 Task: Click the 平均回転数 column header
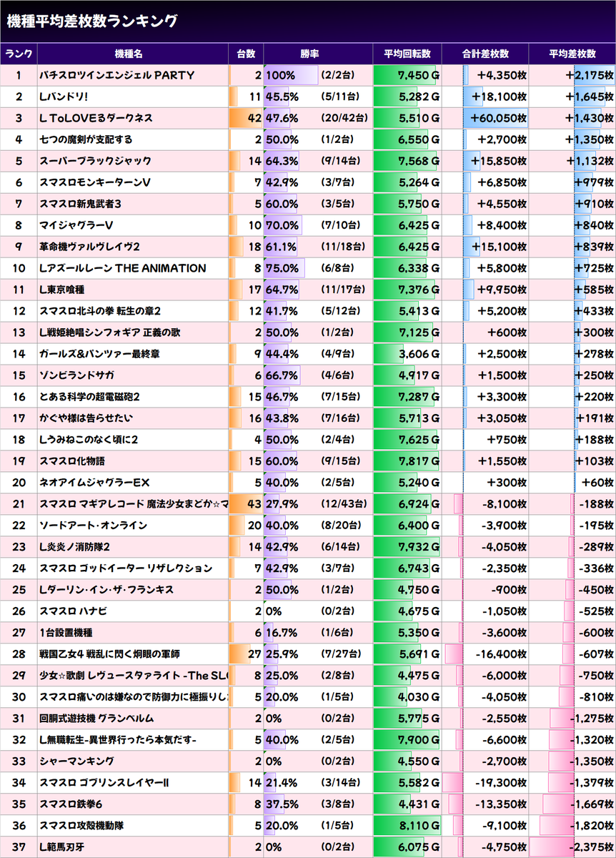(x=407, y=54)
